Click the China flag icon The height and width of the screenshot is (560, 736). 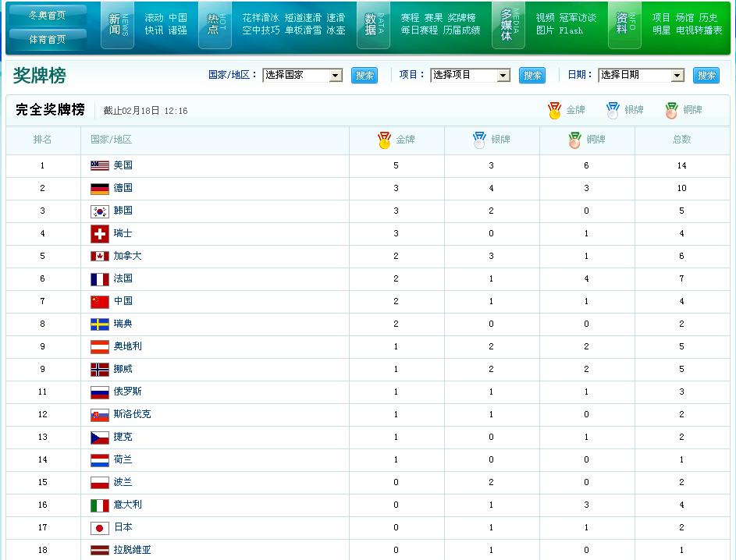[99, 301]
